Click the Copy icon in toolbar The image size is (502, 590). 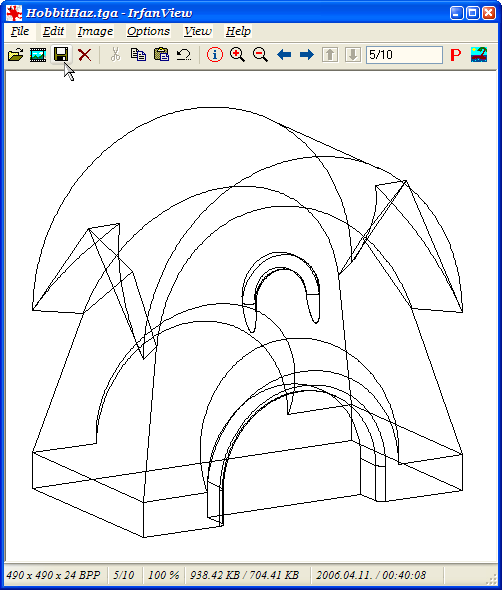(x=138, y=55)
